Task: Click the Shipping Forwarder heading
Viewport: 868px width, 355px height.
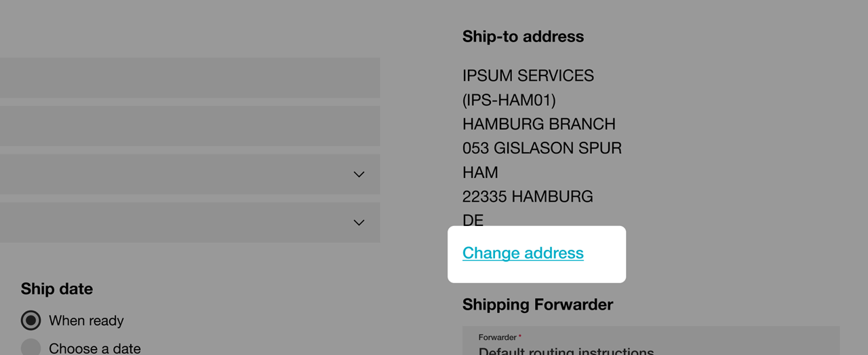Action: point(538,305)
